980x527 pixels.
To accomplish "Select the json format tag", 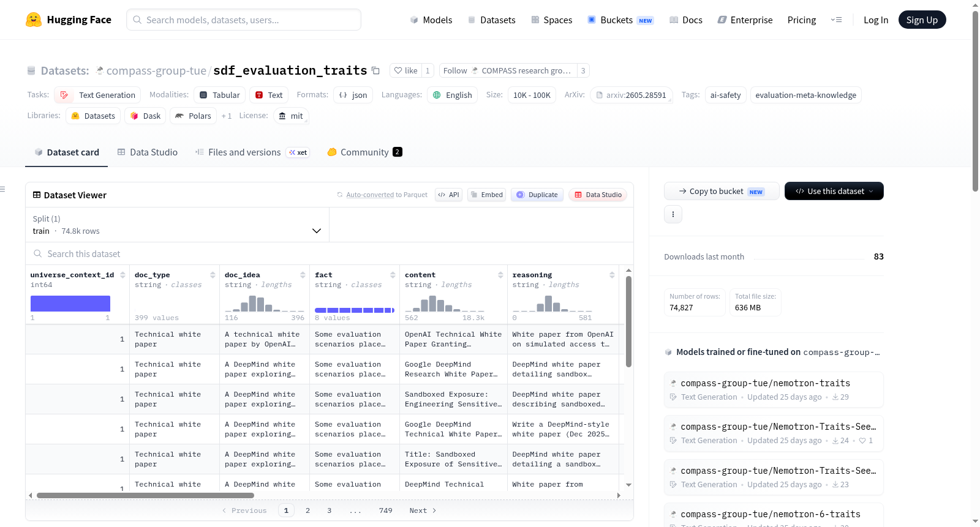I will pyautogui.click(x=353, y=95).
